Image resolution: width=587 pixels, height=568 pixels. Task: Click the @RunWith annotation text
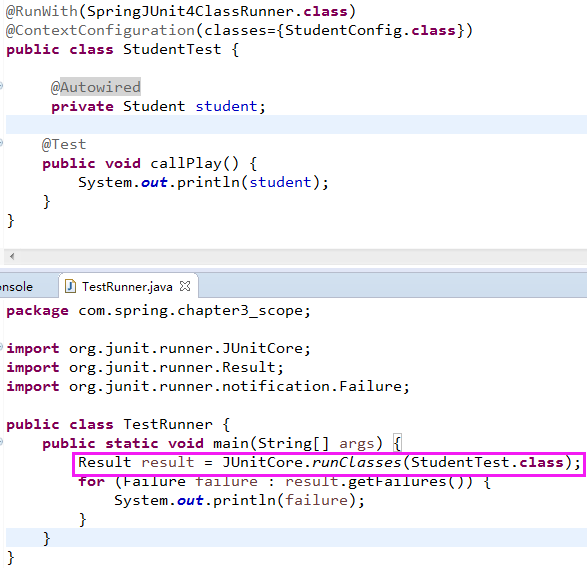pos(42,11)
